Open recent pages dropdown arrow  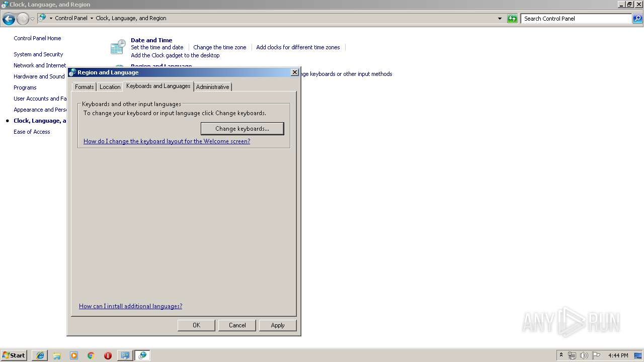33,19
